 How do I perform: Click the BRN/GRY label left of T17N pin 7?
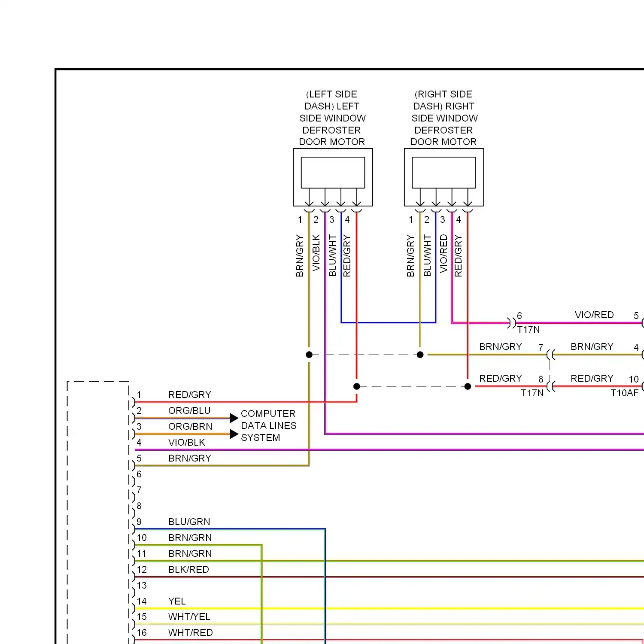tap(501, 346)
